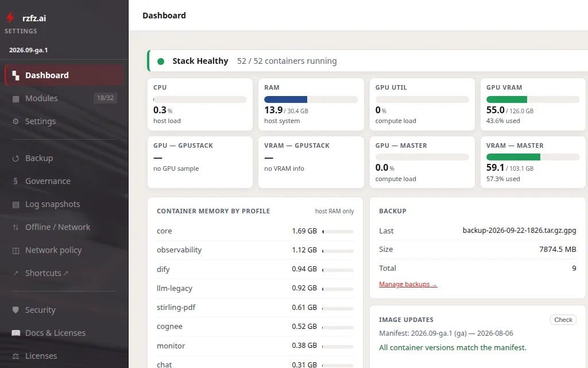Click the 1.69 GB core memory value
588x368 pixels.
coord(304,231)
